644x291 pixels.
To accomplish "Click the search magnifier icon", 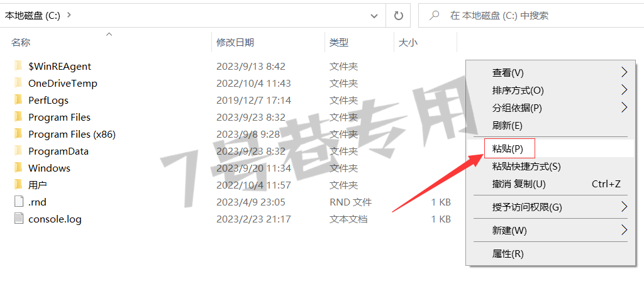I will [x=434, y=16].
